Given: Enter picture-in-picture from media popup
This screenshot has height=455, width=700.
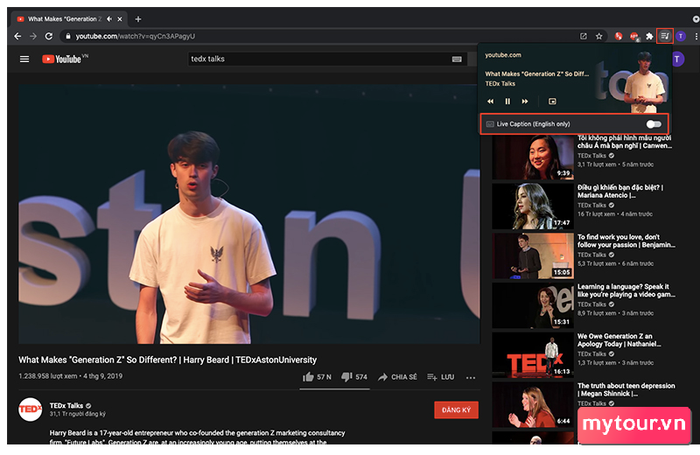Looking at the screenshot, I should pyautogui.click(x=552, y=101).
